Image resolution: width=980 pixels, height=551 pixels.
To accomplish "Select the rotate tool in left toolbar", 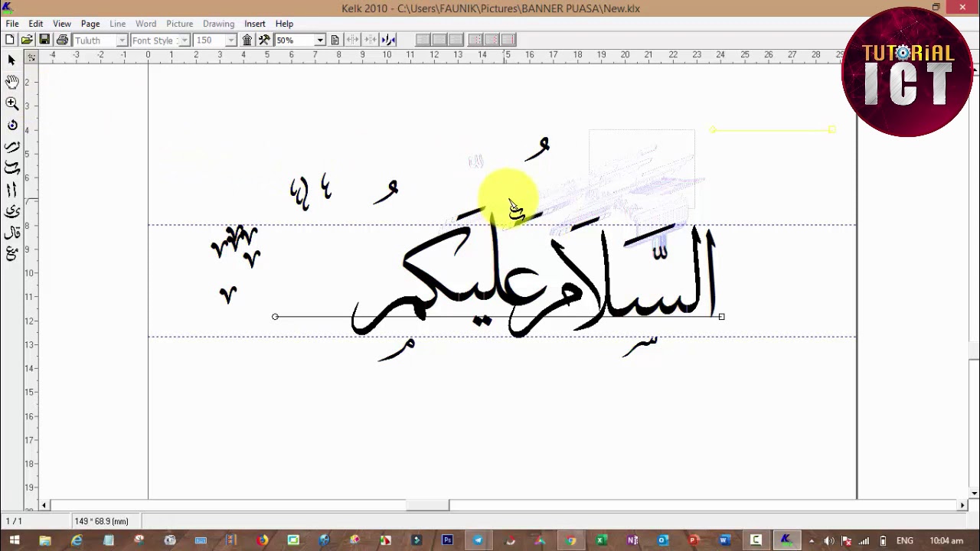I will tap(11, 125).
